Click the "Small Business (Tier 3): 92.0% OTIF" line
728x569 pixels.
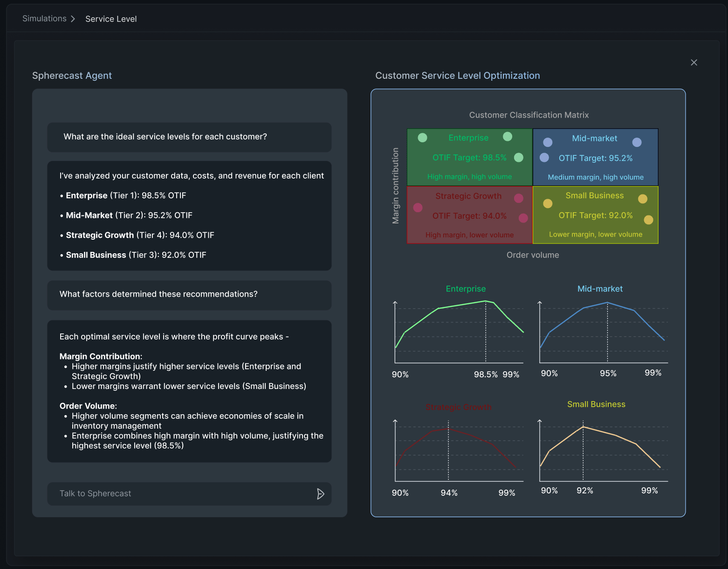click(x=133, y=255)
